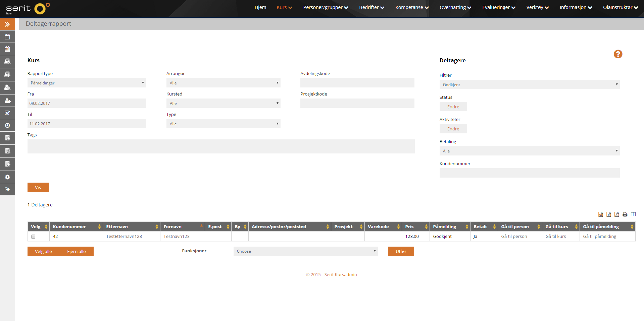Tick the checkbox for row 42
This screenshot has height=321, width=644.
coord(33,237)
